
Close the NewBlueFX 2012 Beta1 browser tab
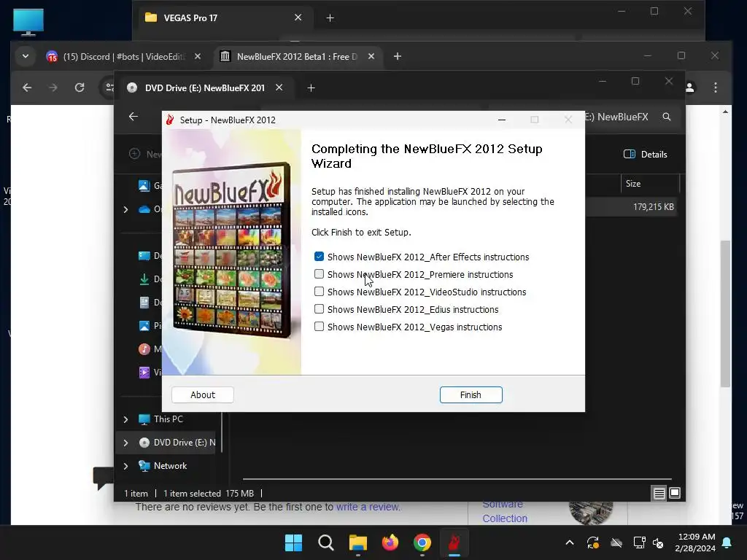[371, 57]
